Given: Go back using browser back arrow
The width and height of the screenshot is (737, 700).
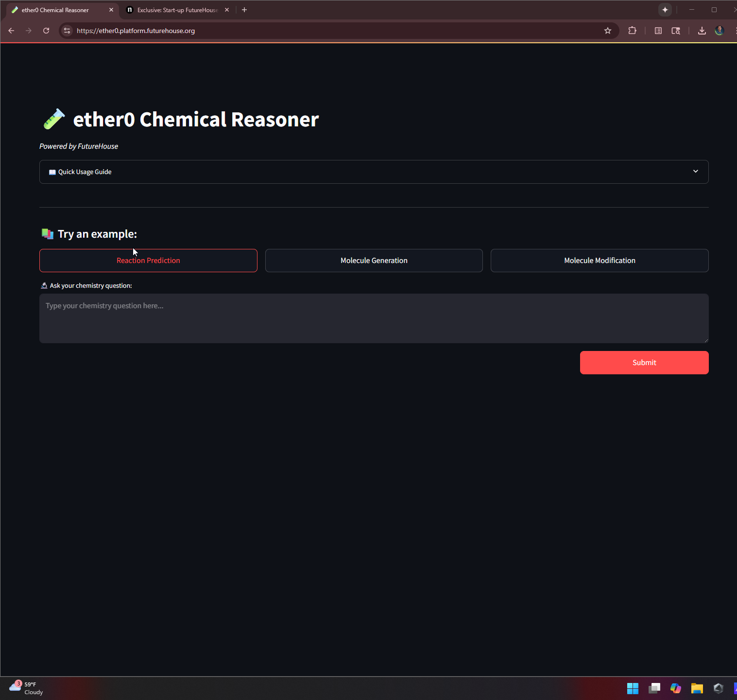Looking at the screenshot, I should 11,31.
